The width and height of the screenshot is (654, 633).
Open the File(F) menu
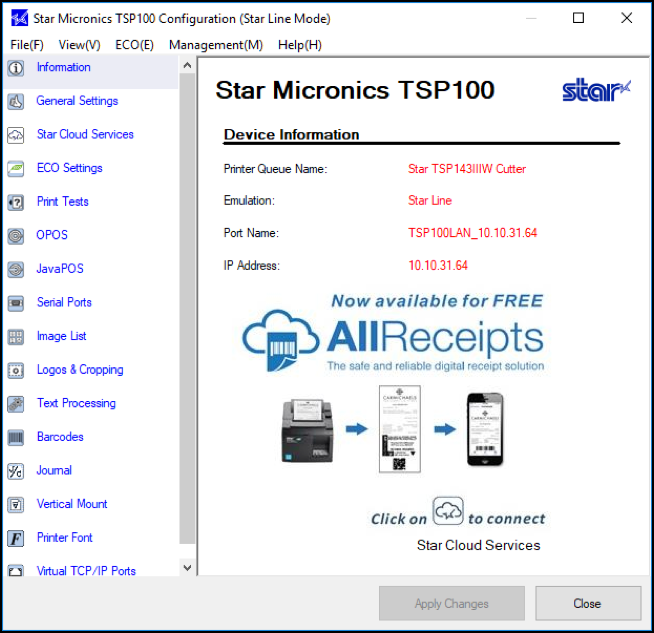point(27,45)
